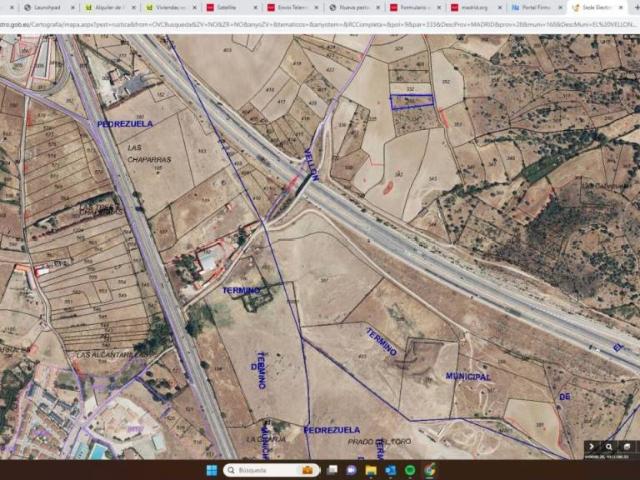Launch Outlook from the taskbar
This screenshot has width=640, height=480.
pyautogui.click(x=390, y=470)
